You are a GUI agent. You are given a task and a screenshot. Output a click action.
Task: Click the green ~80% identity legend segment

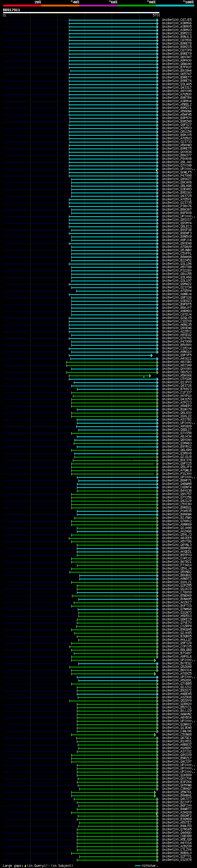click(x=137, y=6)
